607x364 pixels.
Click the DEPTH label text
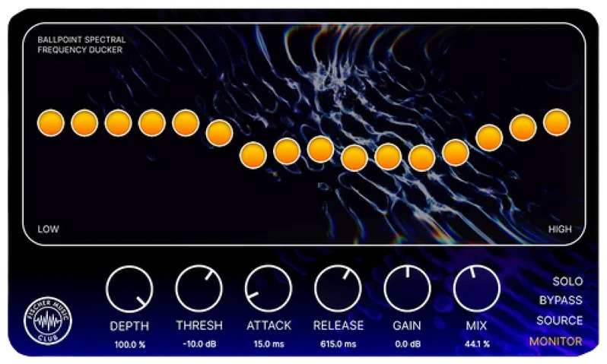pyautogui.click(x=129, y=326)
